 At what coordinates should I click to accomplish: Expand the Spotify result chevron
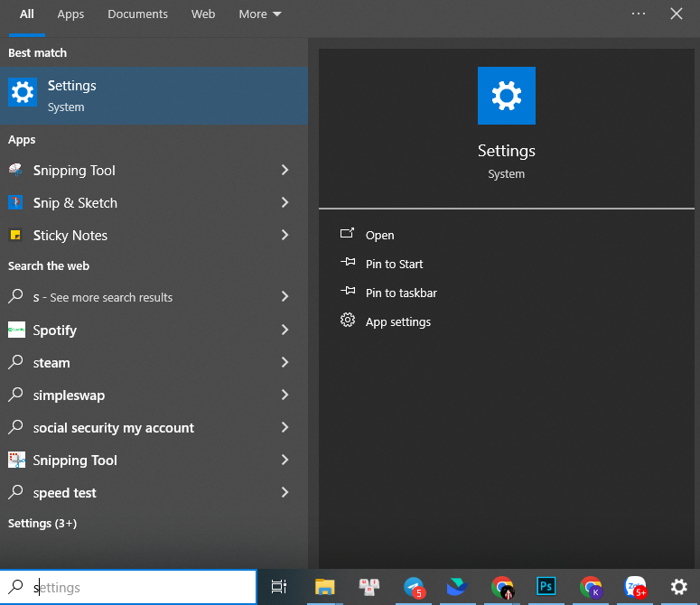point(285,330)
